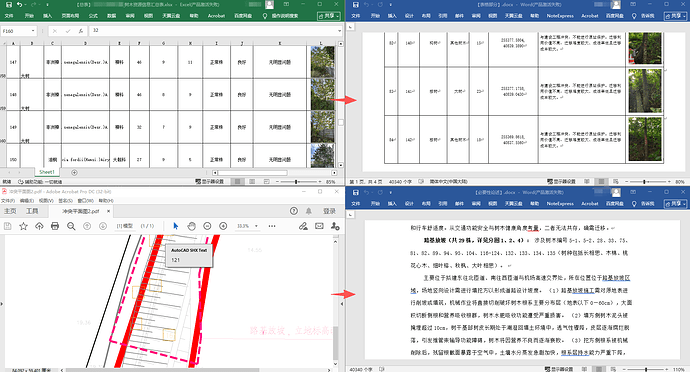Switch Excel to Page Layout view

click(252, 181)
